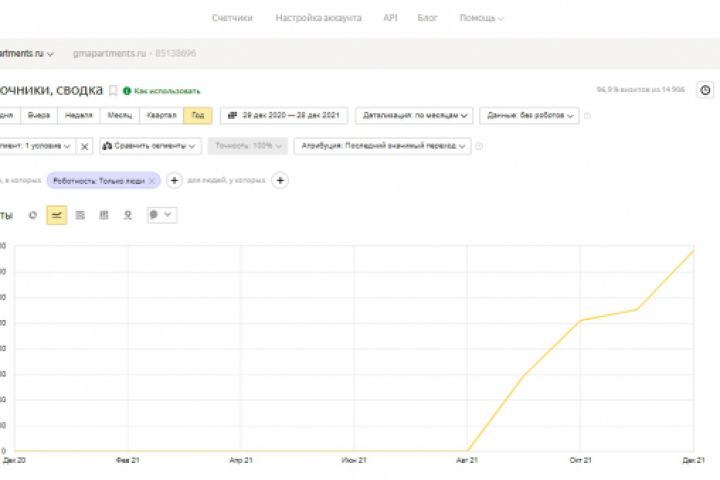Clear the segment with the X button
The image size is (720, 480).
[x=84, y=147]
